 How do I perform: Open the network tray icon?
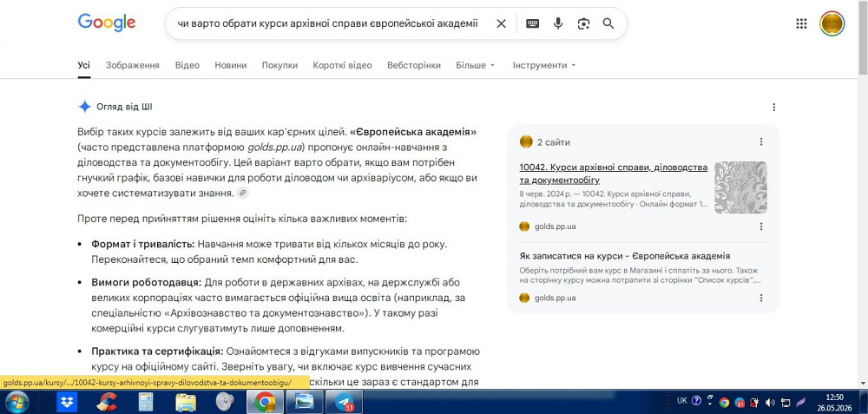pyautogui.click(x=785, y=403)
